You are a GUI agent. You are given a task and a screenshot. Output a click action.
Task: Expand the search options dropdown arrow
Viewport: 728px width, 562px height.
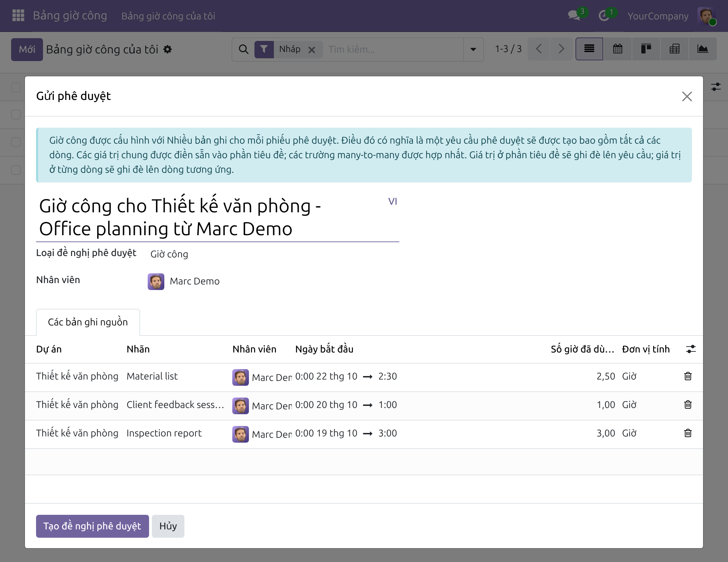pyautogui.click(x=473, y=49)
